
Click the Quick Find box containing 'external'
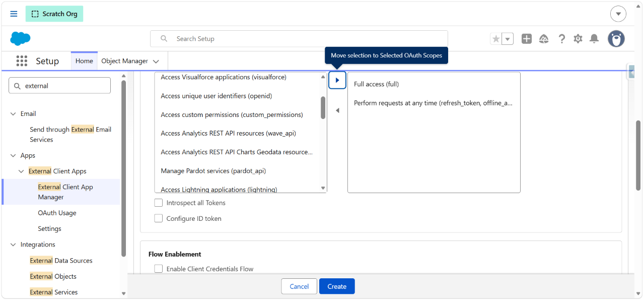[x=59, y=86]
